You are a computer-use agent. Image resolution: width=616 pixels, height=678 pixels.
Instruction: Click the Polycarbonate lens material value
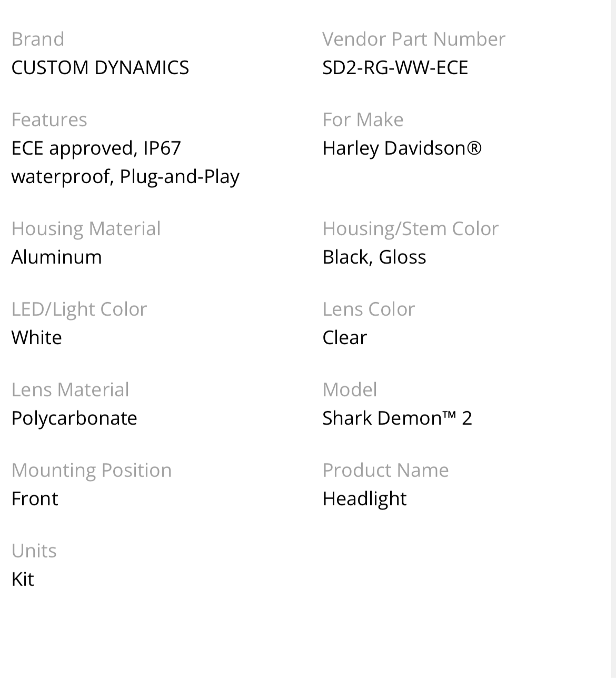74,418
